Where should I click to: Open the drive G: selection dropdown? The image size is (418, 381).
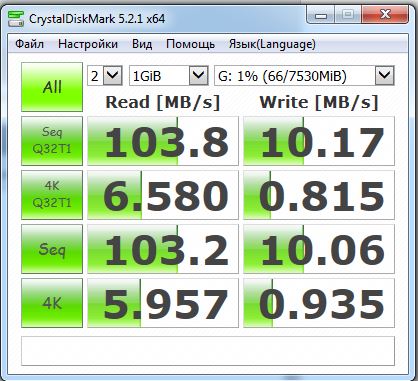click(x=304, y=76)
